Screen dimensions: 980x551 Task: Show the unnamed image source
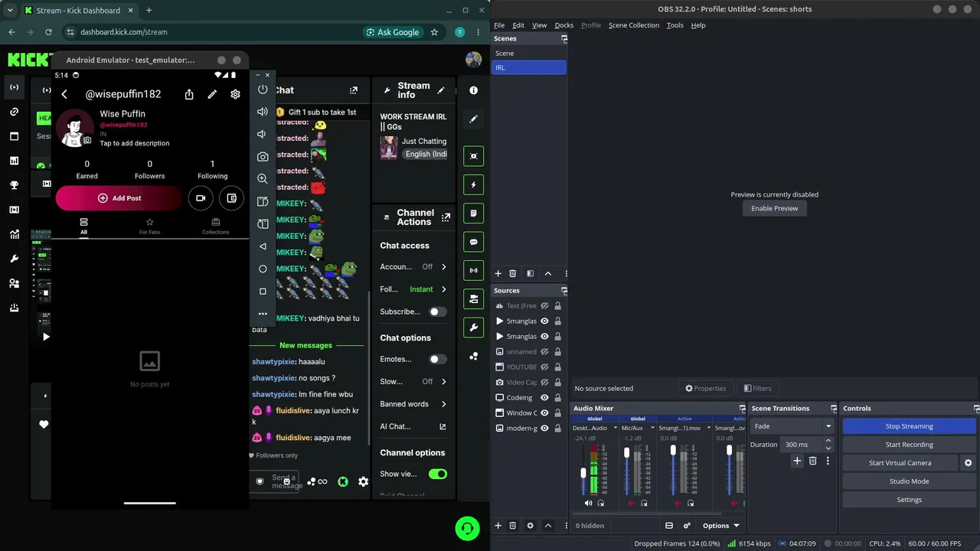(544, 352)
